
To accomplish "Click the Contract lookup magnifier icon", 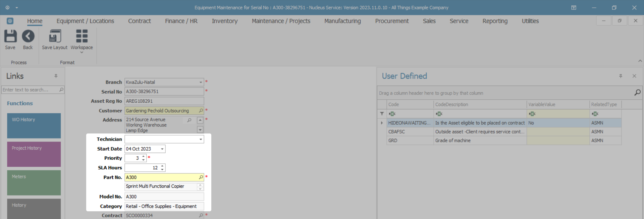I will [201, 215].
